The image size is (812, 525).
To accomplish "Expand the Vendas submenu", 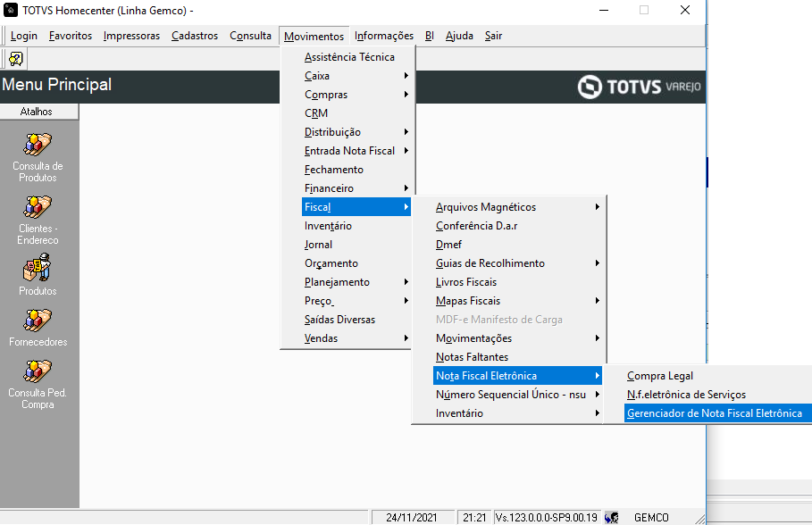I will click(x=356, y=338).
